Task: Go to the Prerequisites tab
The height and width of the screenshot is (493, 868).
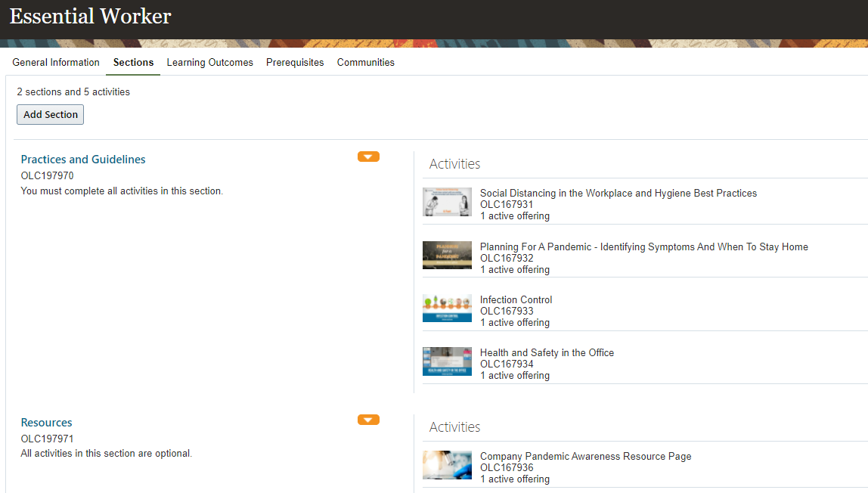Action: point(295,63)
